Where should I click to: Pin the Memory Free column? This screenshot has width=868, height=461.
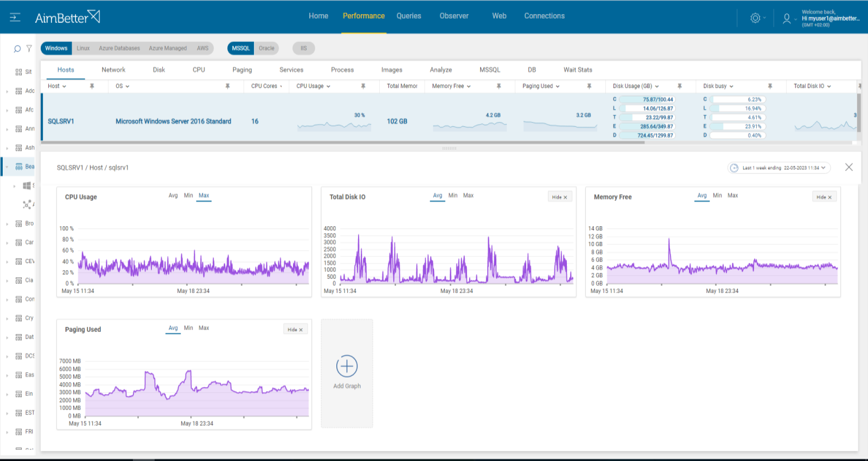click(499, 86)
